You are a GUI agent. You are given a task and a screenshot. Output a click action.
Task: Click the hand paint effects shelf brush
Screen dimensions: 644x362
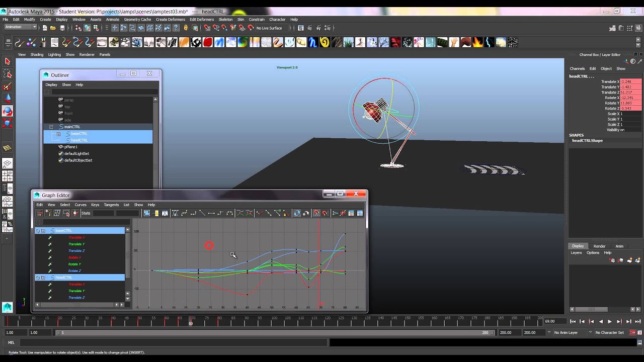pos(454,43)
